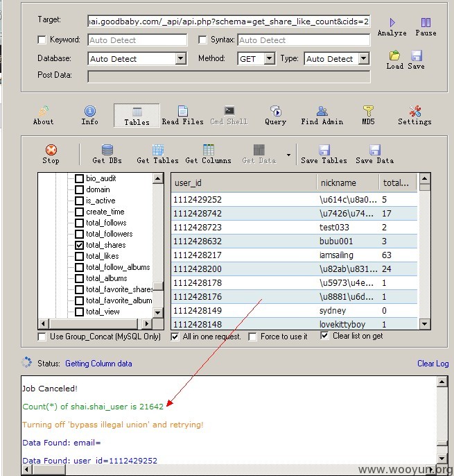Click Get DBs toolbar icon
The width and height of the screenshot is (454, 476).
coord(107,150)
